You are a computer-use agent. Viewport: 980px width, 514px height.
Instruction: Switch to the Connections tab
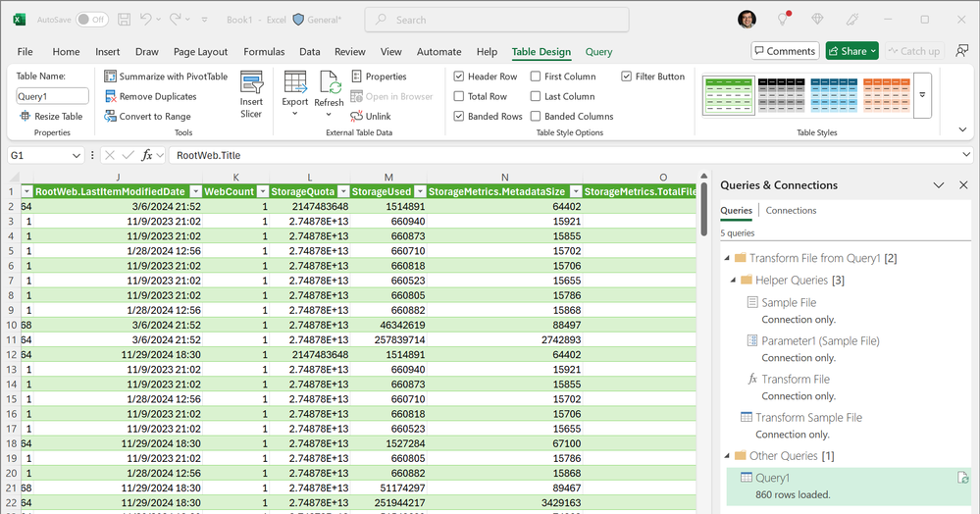click(x=791, y=211)
